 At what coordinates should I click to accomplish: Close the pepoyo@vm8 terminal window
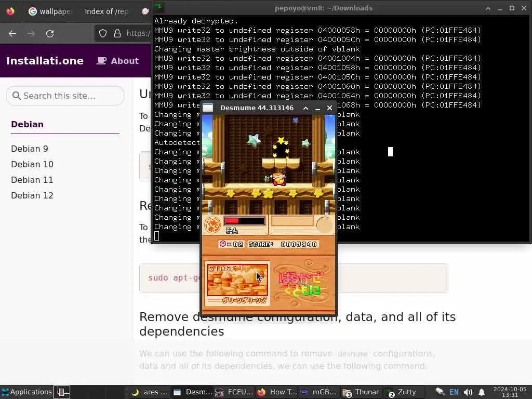click(524, 8)
